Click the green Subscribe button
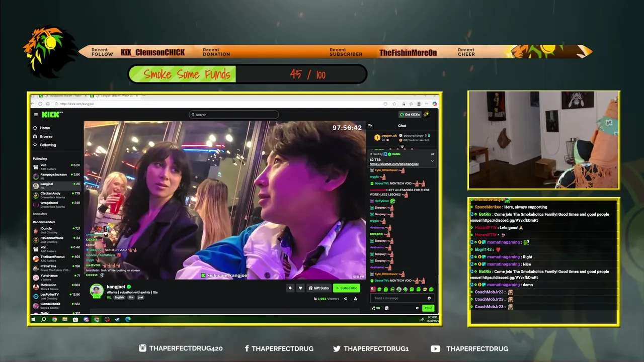 tap(346, 288)
